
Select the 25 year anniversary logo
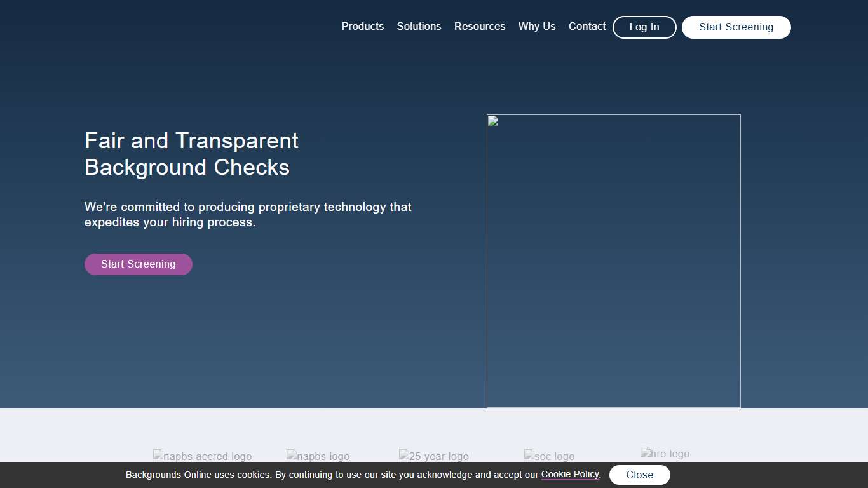point(433,456)
